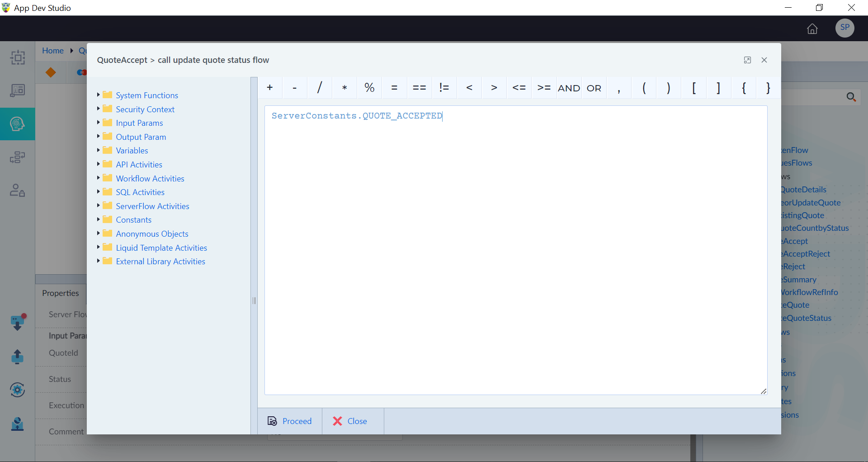Open the home icon in top bar
The width and height of the screenshot is (868, 462).
click(x=812, y=29)
